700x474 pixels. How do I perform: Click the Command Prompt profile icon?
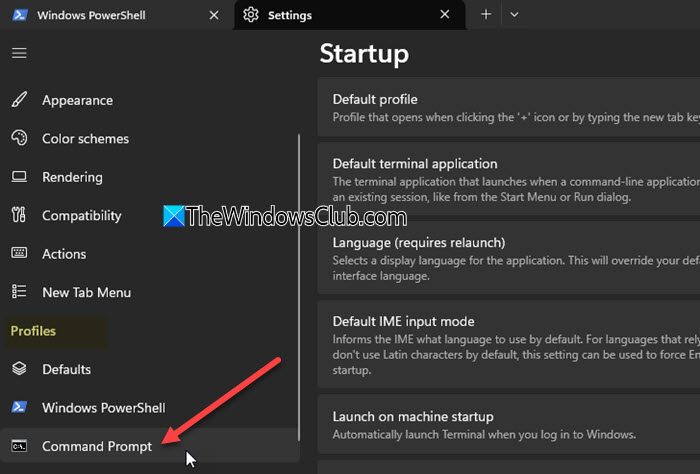(x=19, y=446)
